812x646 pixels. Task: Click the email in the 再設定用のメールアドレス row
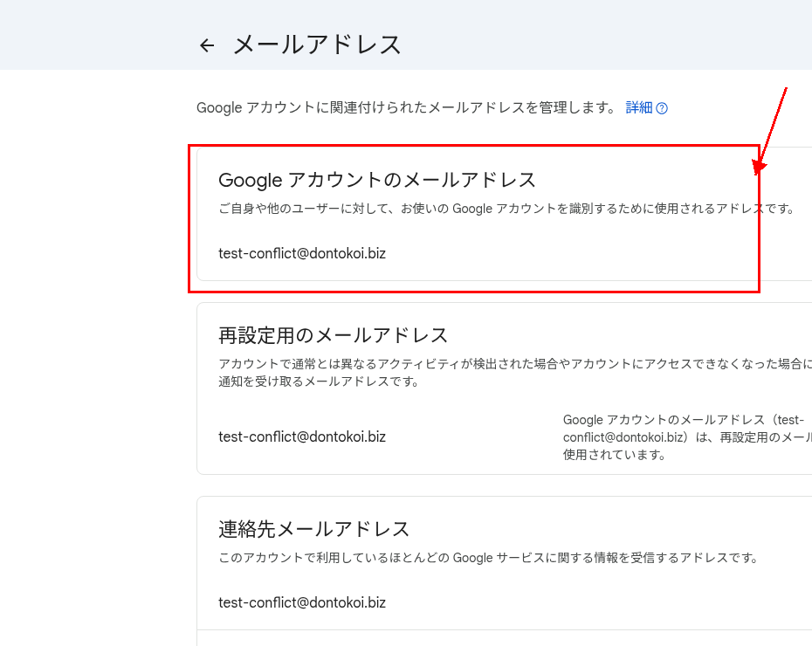[x=302, y=436]
